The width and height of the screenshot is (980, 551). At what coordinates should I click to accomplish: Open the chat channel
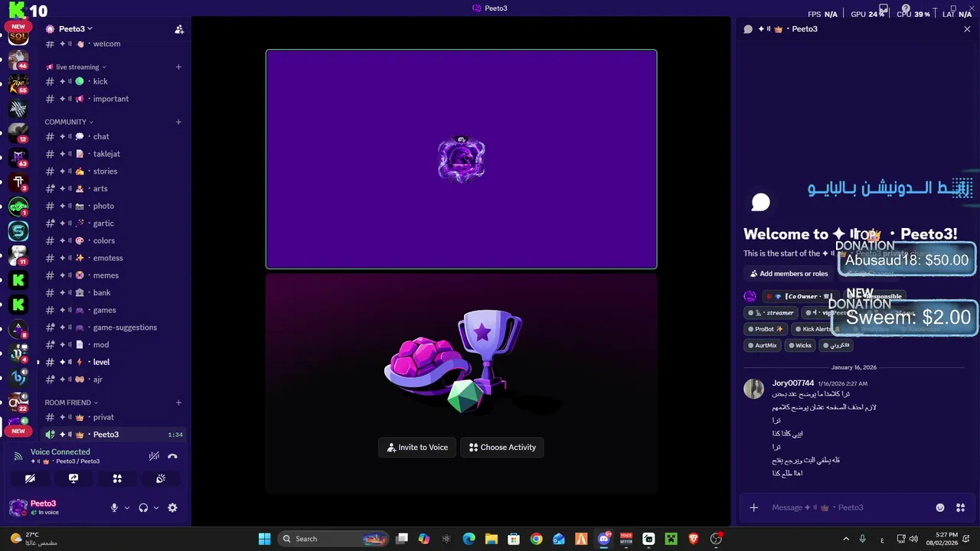click(113, 136)
